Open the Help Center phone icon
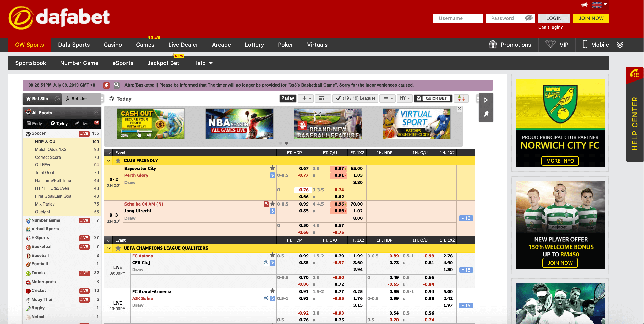The width and height of the screenshot is (644, 324). [x=635, y=74]
